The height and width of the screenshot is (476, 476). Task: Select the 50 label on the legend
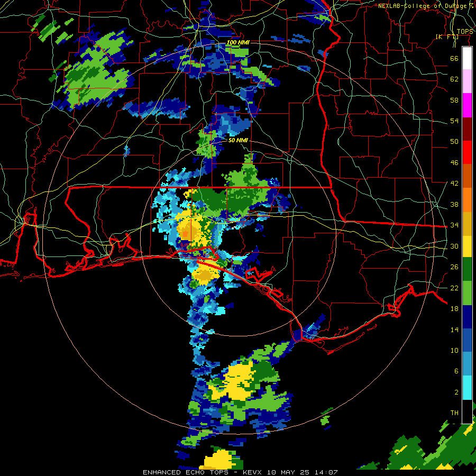pyautogui.click(x=454, y=142)
